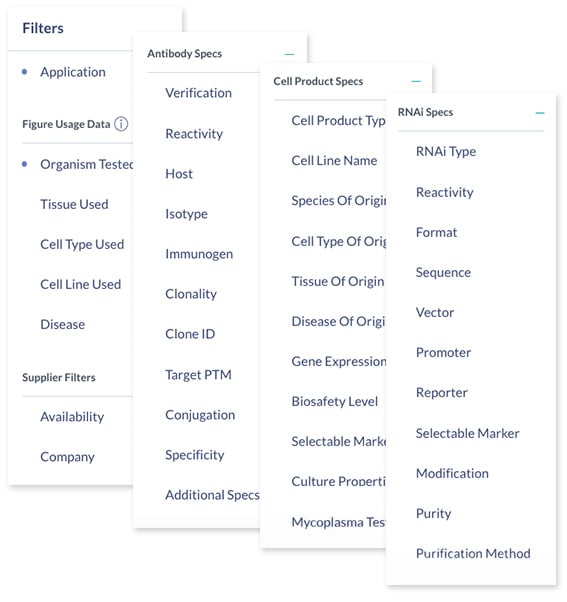Collapse the Antibody Specs section
This screenshot has height=602, width=567.
coord(289,54)
